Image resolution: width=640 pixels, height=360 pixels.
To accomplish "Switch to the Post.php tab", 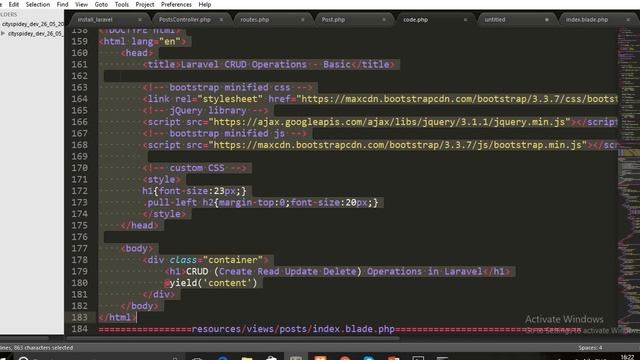I will (333, 20).
